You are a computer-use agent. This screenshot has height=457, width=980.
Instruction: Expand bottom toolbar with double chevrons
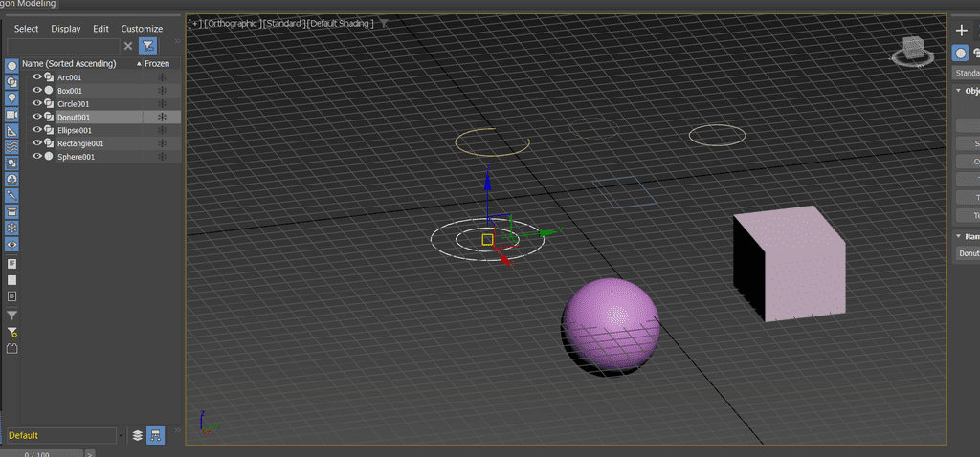[177, 431]
